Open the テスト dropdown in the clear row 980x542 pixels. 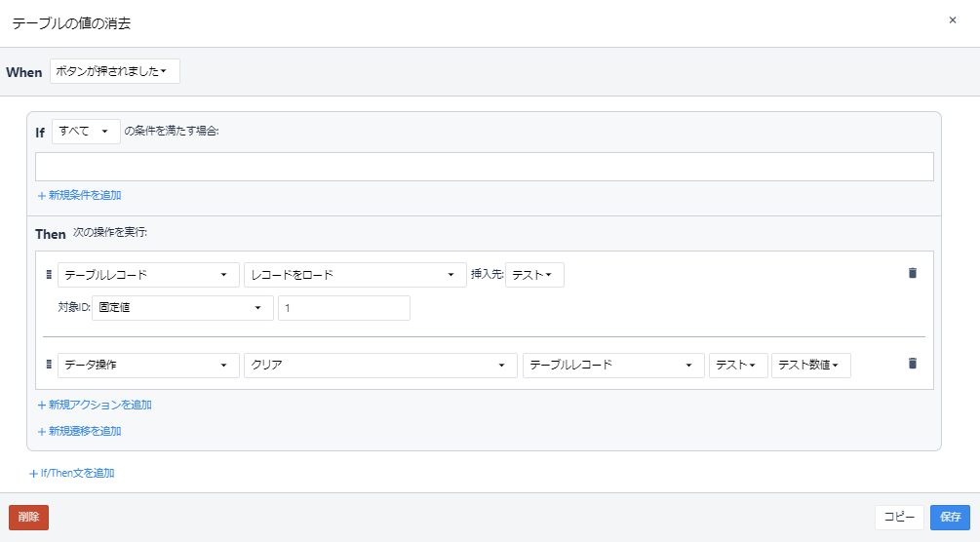(738, 366)
